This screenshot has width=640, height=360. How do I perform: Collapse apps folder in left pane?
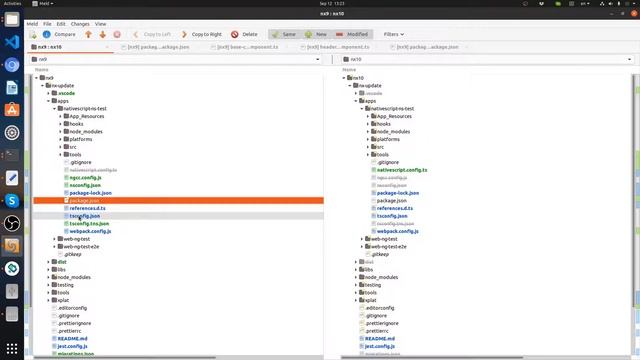click(49, 101)
